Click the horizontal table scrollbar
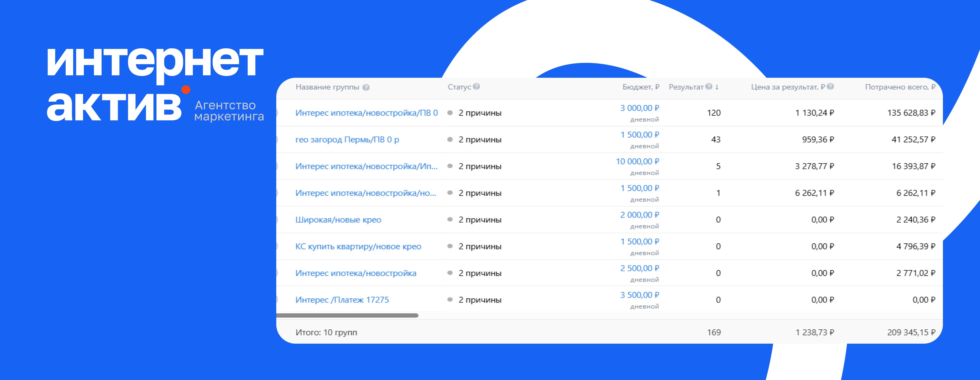The height and width of the screenshot is (380, 980). pyautogui.click(x=347, y=315)
